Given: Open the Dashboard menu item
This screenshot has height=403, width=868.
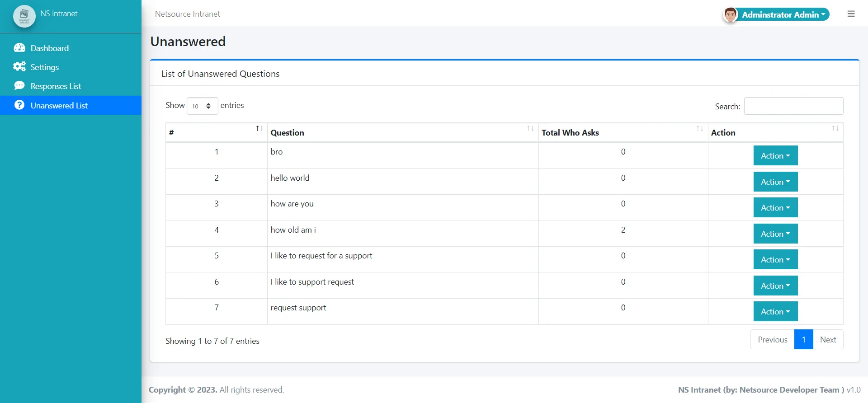Looking at the screenshot, I should (x=50, y=48).
